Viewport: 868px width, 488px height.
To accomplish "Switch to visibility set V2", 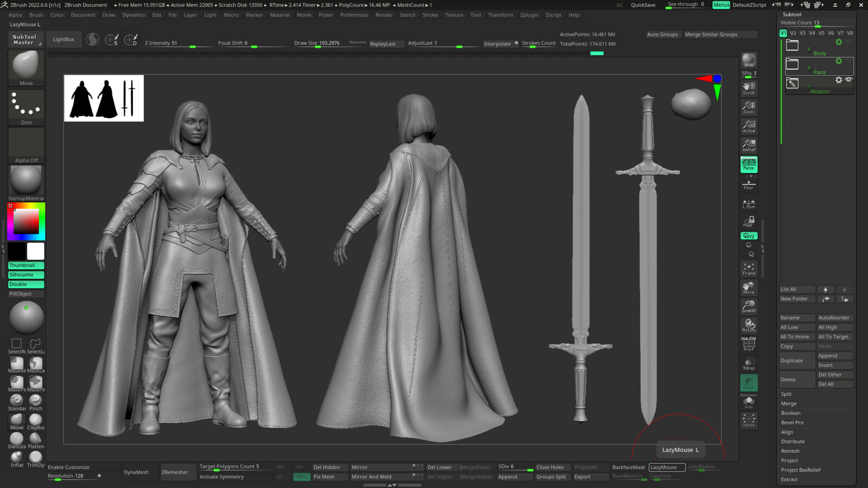I will [x=793, y=33].
